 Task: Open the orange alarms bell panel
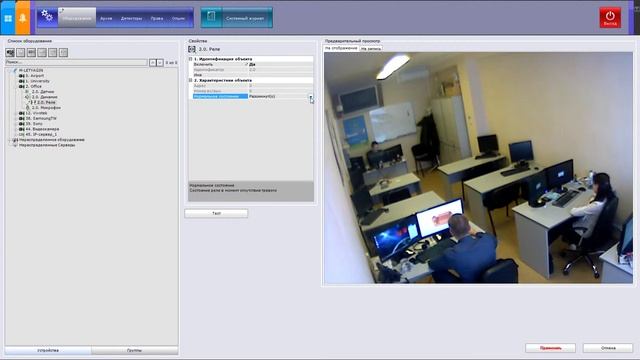[x=23, y=18]
